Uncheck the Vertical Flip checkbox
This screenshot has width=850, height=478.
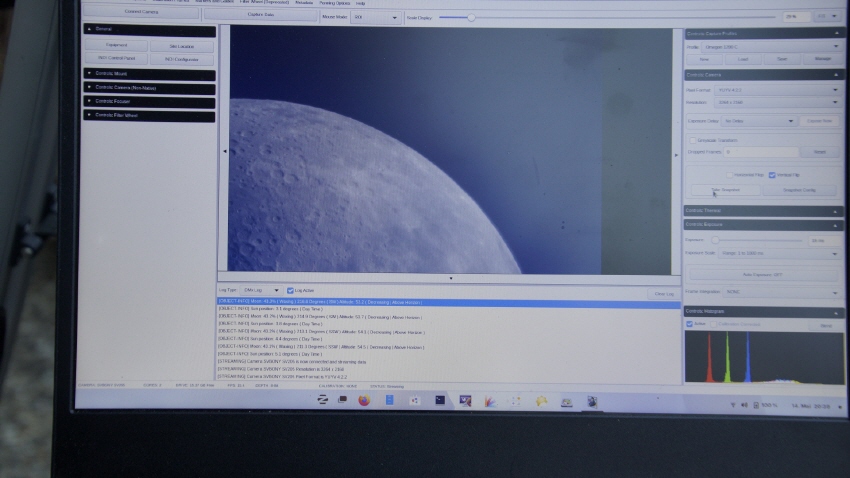tap(772, 175)
